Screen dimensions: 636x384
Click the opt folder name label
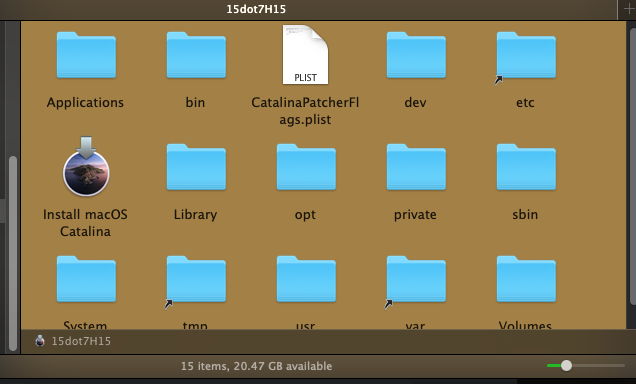tap(305, 215)
